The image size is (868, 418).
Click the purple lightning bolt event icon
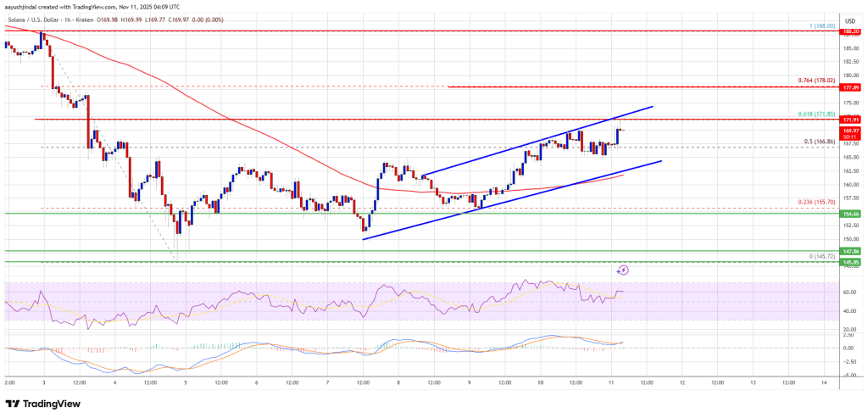tap(623, 270)
